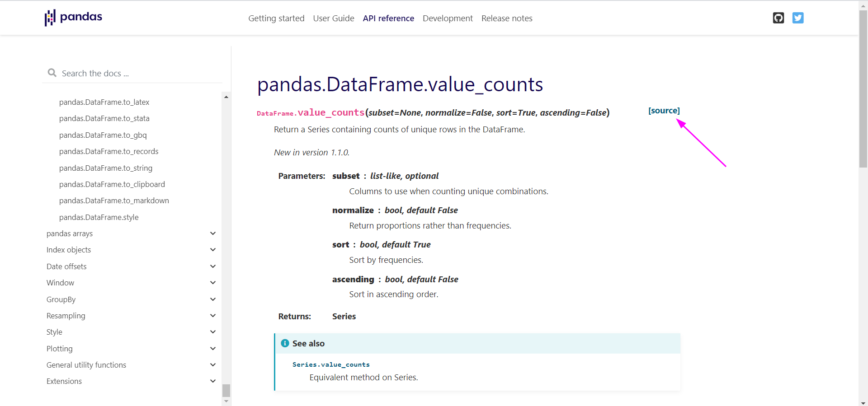Open pandas.DataFrame.to_markdown in sidebar
Viewport: 868px width, 406px height.
coord(114,201)
